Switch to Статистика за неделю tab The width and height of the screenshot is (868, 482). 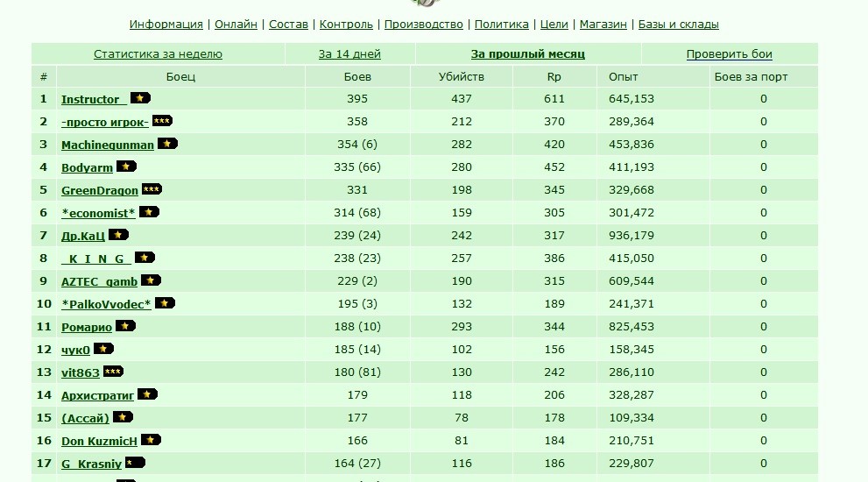(x=158, y=54)
